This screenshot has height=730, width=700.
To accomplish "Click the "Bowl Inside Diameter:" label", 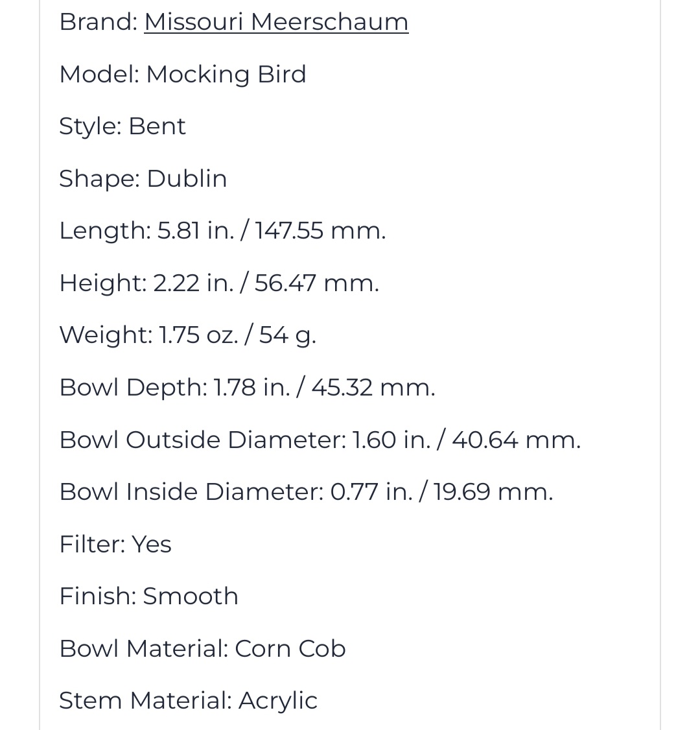I will click(x=191, y=492).
